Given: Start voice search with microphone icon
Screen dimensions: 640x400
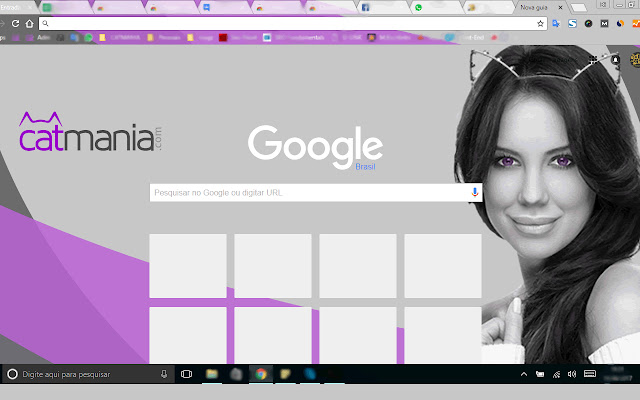Looking at the screenshot, I should point(474,192).
